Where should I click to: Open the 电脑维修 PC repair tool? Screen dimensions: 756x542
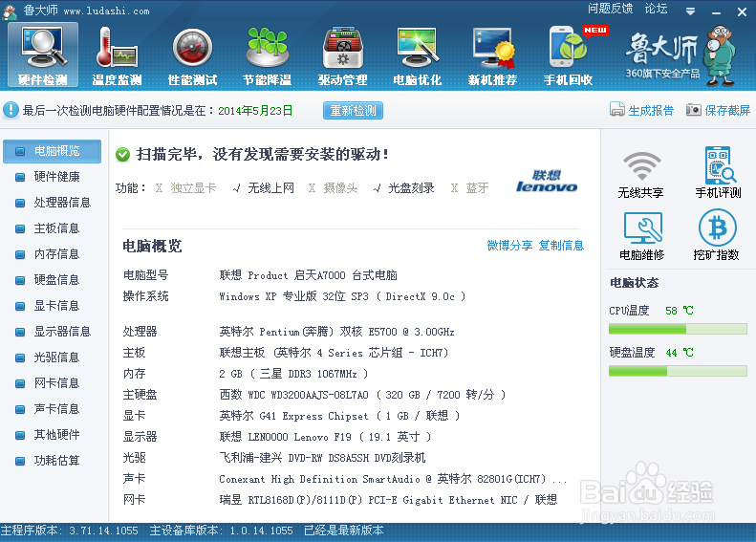tap(641, 236)
